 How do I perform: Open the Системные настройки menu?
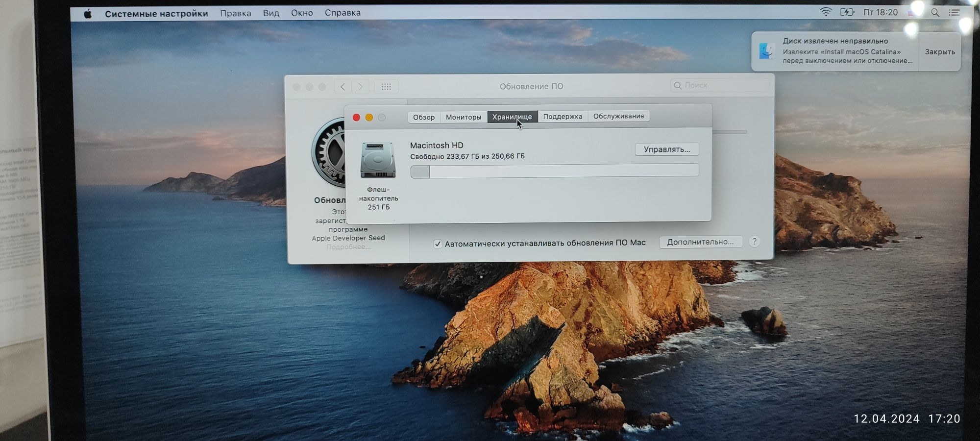(x=156, y=14)
